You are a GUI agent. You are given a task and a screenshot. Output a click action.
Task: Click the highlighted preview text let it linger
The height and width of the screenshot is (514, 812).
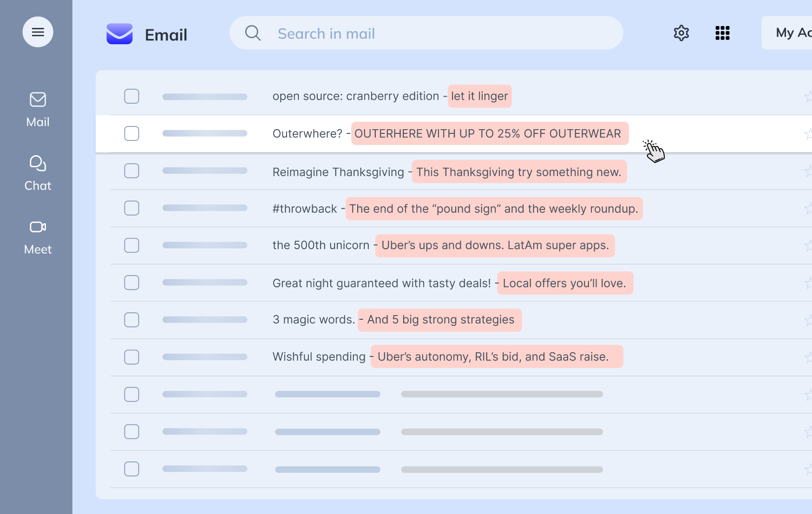tap(479, 96)
